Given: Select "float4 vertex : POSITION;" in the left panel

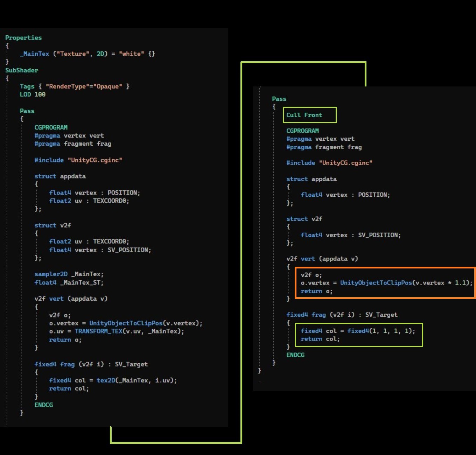Looking at the screenshot, I should [x=94, y=192].
